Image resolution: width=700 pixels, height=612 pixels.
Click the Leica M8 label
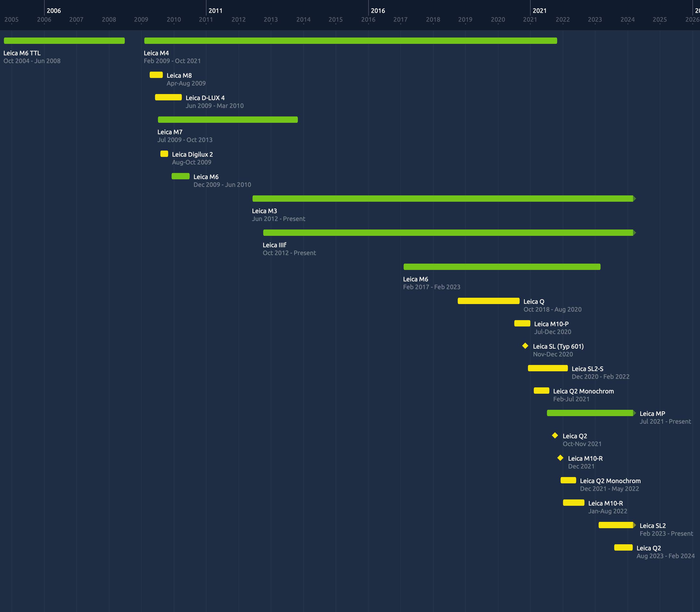click(179, 76)
